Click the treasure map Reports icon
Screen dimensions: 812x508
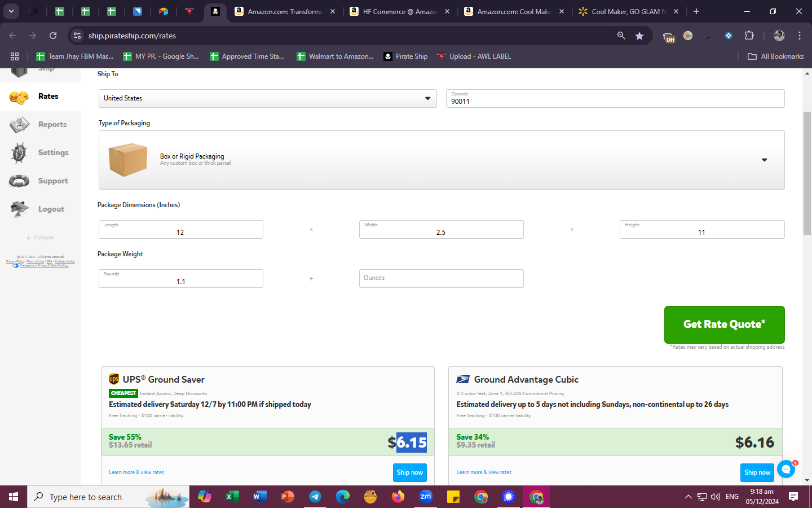pyautogui.click(x=19, y=125)
